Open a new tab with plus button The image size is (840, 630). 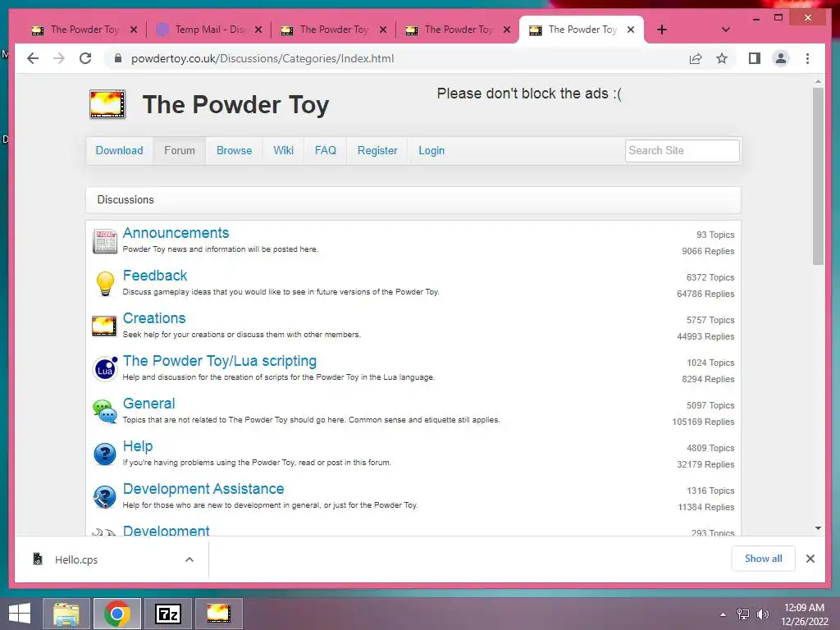tap(662, 30)
